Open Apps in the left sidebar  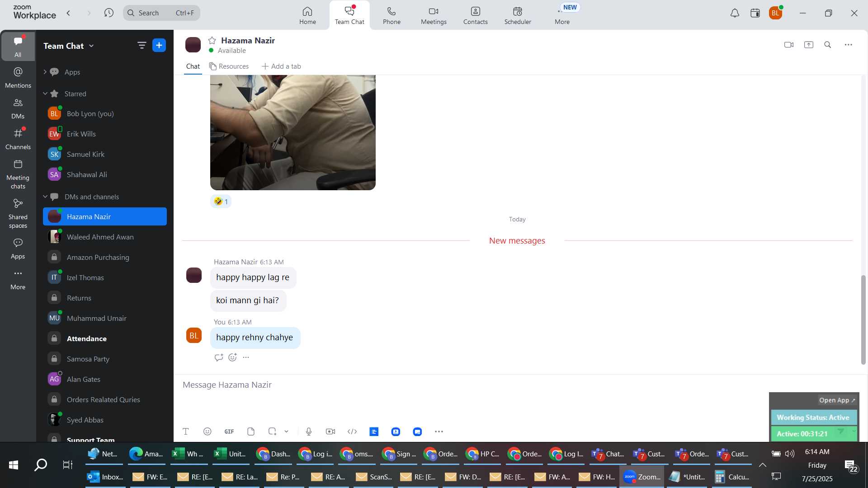pyautogui.click(x=18, y=249)
